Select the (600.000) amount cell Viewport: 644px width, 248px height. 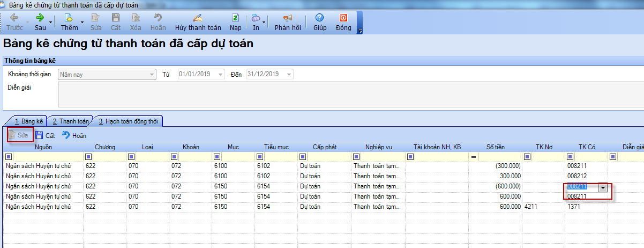[496, 186]
